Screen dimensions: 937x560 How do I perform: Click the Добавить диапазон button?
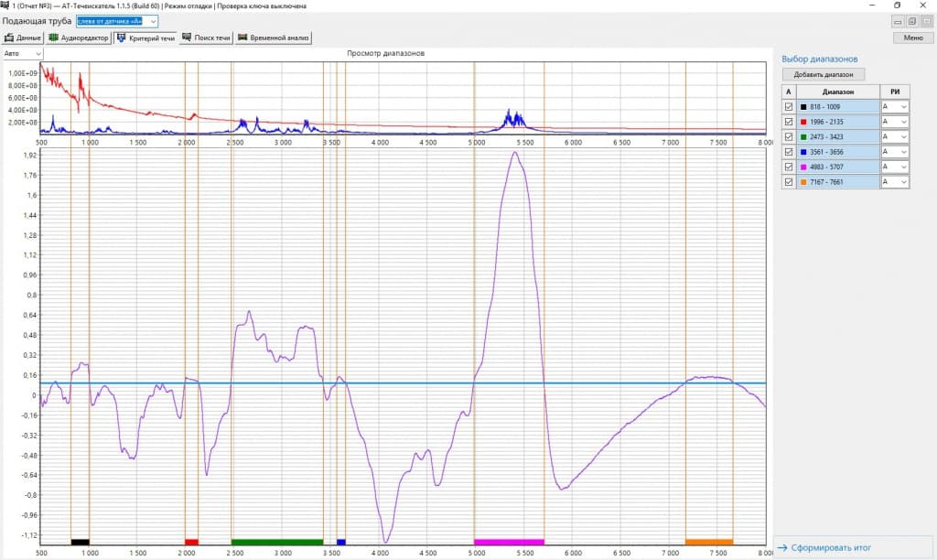point(824,75)
